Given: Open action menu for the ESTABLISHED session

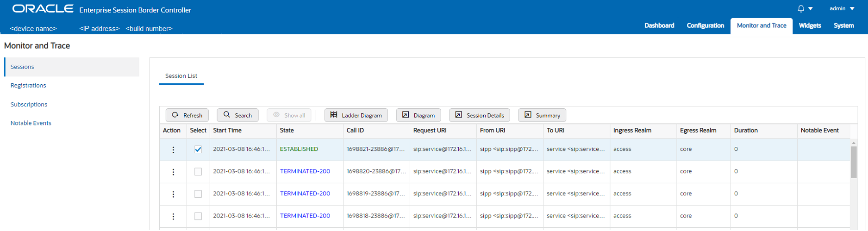Looking at the screenshot, I should (173, 150).
